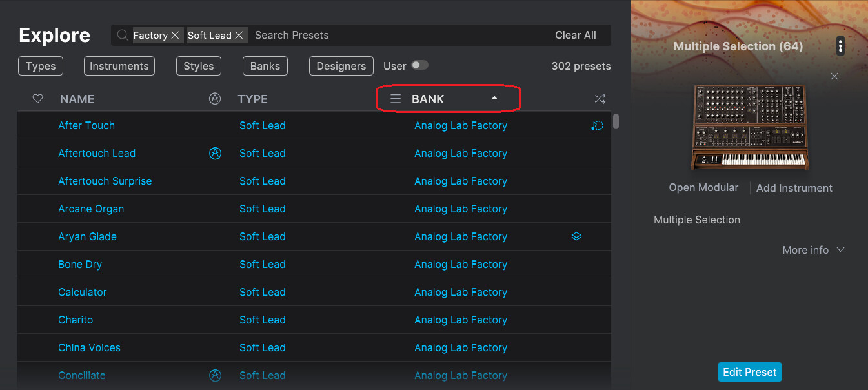The width and height of the screenshot is (868, 390).
Task: Select the Aftertouch Surprise preset
Action: 105,181
